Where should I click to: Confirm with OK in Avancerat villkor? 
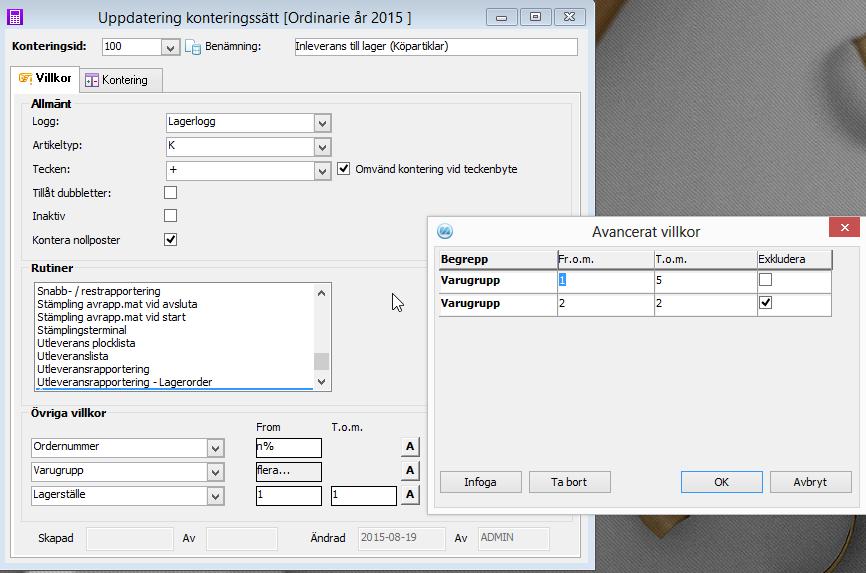[x=721, y=482]
